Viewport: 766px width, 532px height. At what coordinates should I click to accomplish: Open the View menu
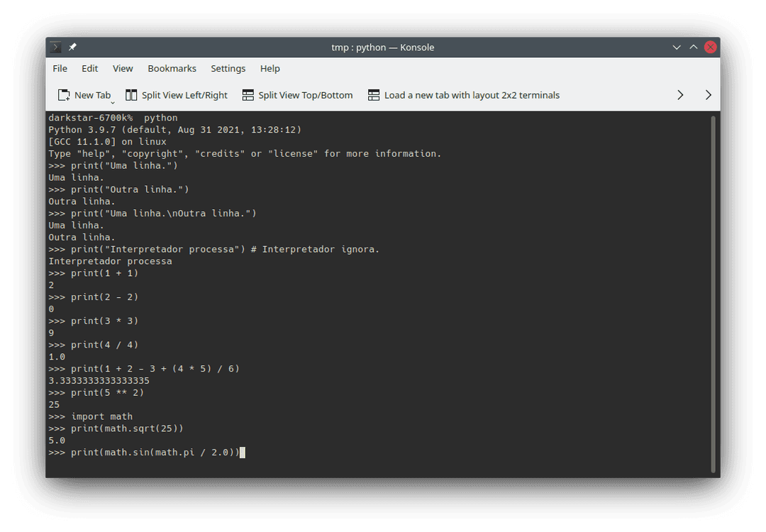coord(122,68)
